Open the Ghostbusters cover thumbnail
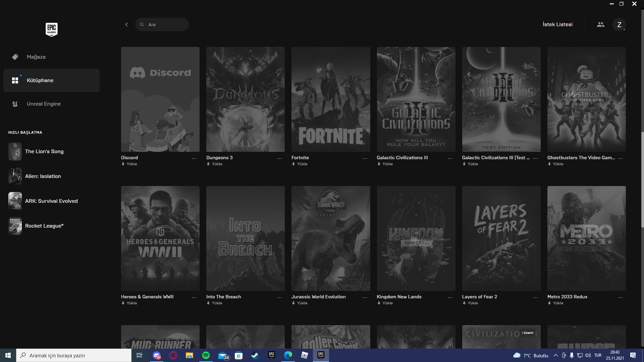644x362 pixels. 587,99
